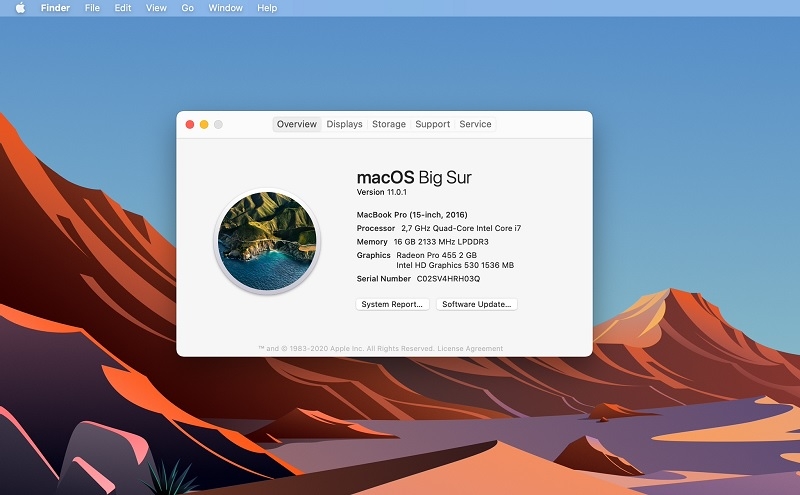Switch to the Support tab
Image resolution: width=800 pixels, height=495 pixels.
click(433, 124)
